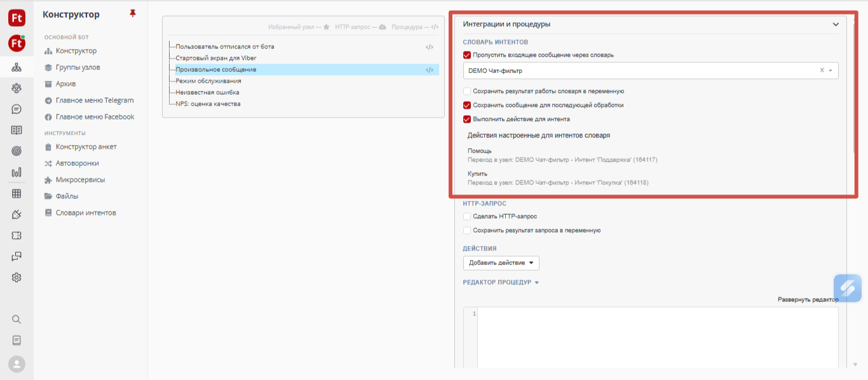Click the right panel vertical scrollbar
This screenshot has width=868, height=380.
tap(854, 191)
